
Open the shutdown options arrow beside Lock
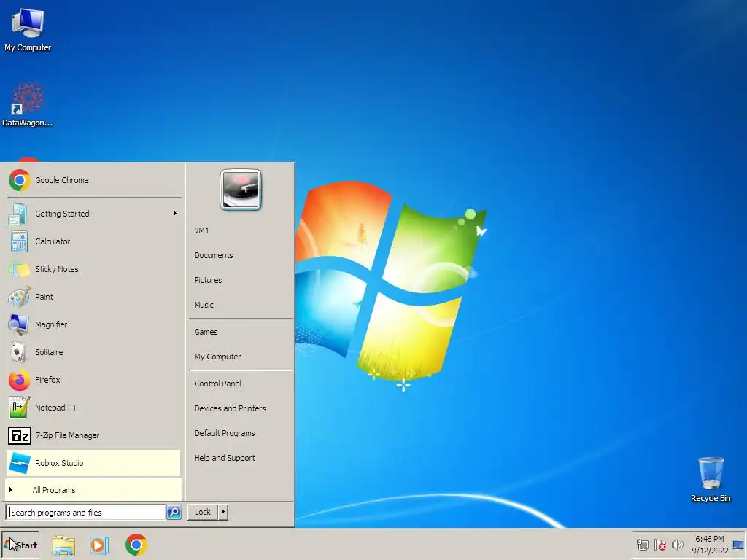tap(223, 512)
